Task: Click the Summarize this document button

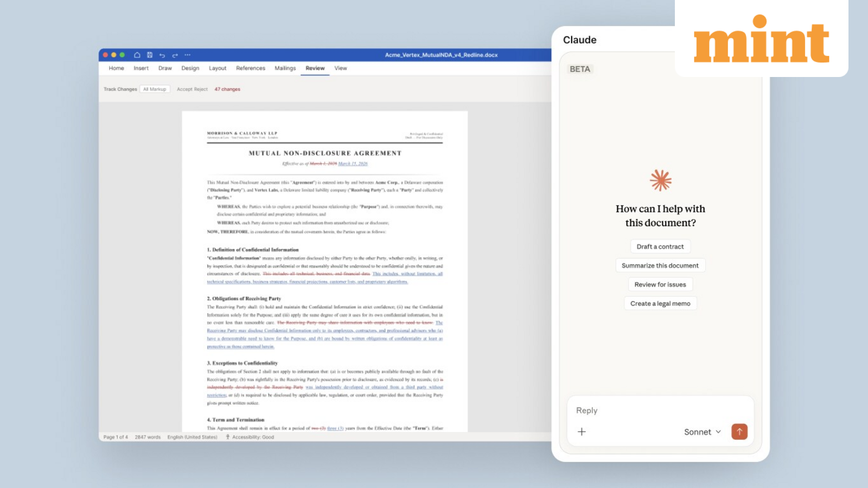Action: click(660, 265)
